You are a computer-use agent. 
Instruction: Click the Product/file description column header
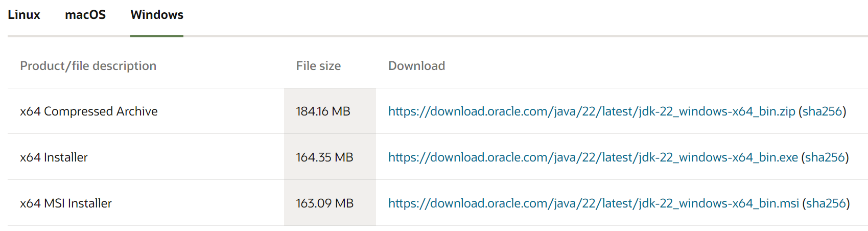[88, 66]
